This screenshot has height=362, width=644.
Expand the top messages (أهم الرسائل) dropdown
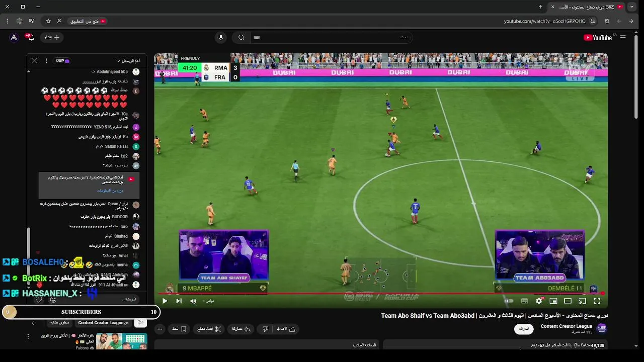tap(127, 61)
